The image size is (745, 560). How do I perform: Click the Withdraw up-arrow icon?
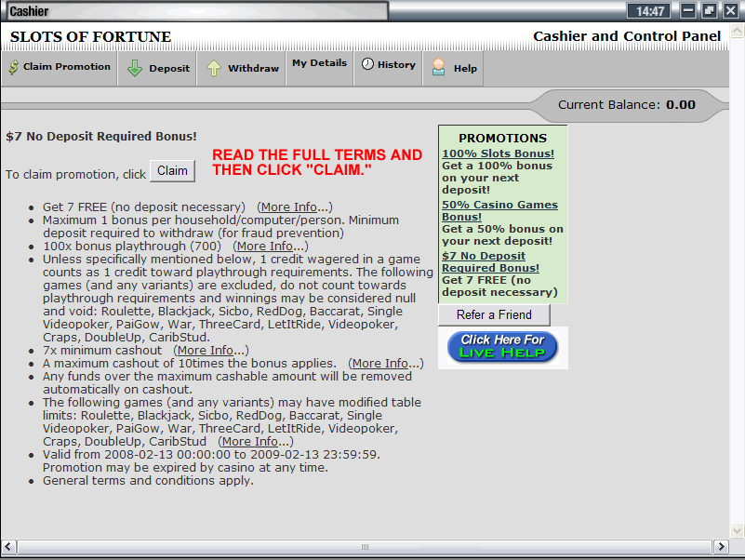[214, 68]
